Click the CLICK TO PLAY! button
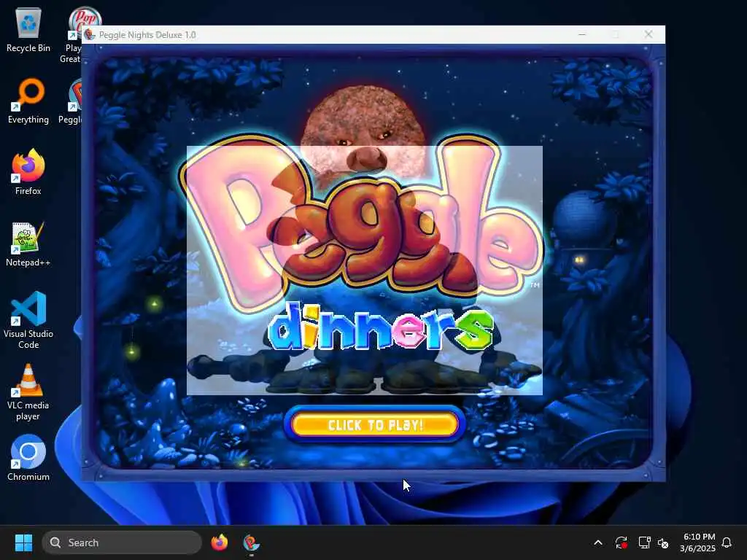This screenshot has width=747, height=560. point(374,424)
